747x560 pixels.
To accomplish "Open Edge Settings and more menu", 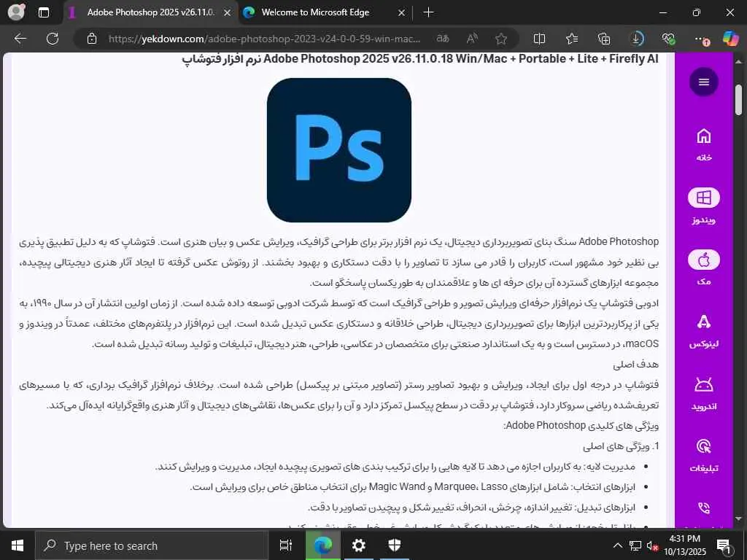I will 701,39.
